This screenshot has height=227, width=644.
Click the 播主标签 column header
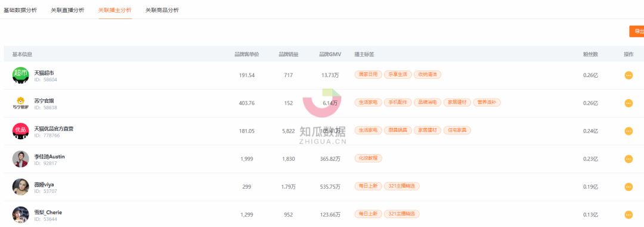click(364, 54)
